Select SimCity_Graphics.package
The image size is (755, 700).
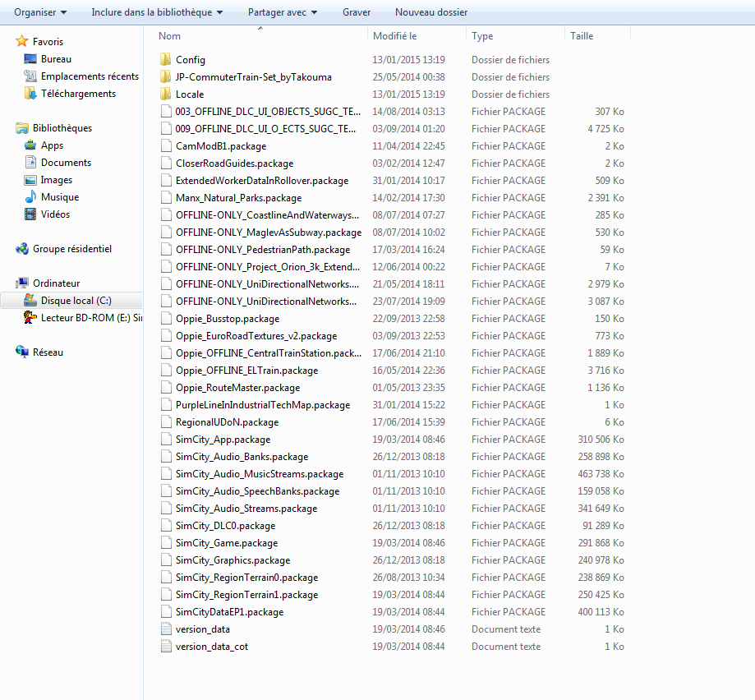point(233,560)
